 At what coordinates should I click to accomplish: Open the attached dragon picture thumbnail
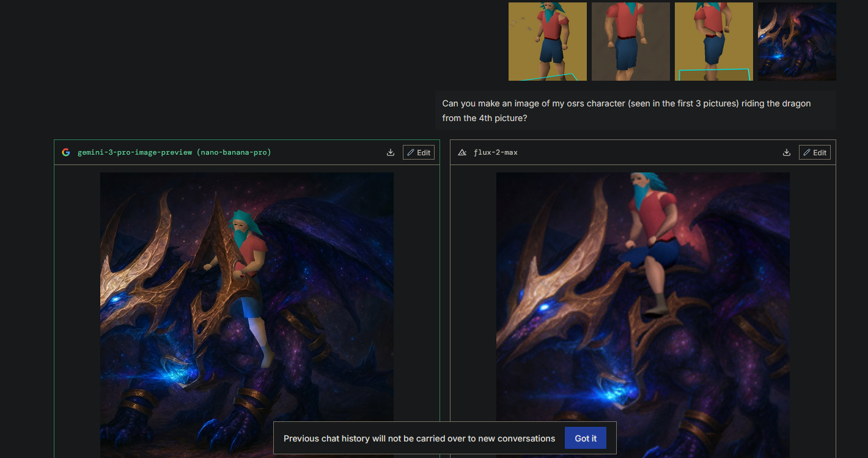click(797, 42)
